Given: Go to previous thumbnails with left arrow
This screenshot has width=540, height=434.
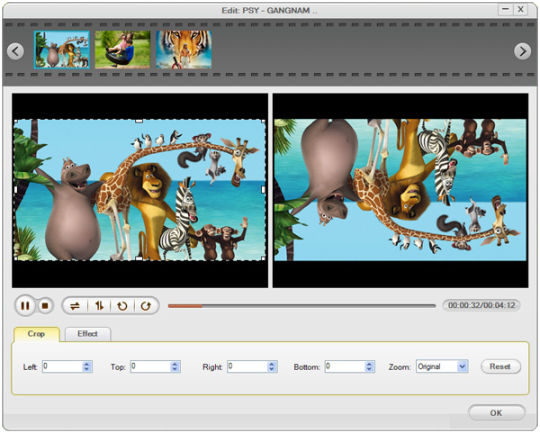Looking at the screenshot, I should click(x=15, y=51).
